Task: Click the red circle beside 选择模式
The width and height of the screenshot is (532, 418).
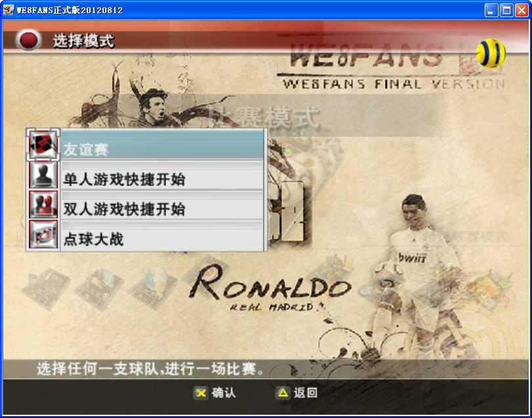Action: [28, 40]
